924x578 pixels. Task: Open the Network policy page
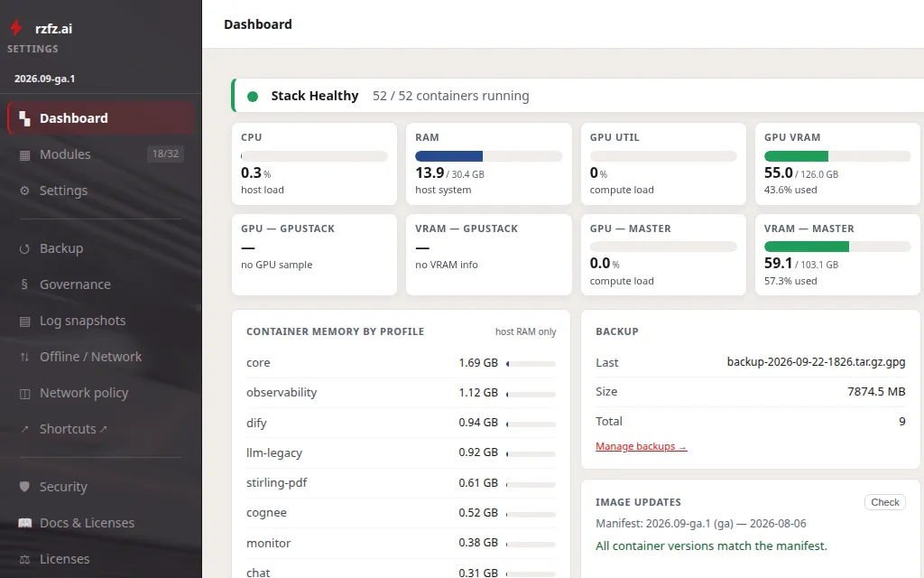pos(101,393)
